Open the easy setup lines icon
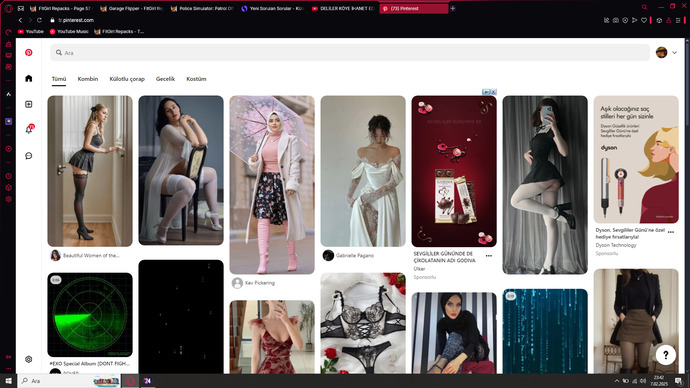 [x=678, y=20]
